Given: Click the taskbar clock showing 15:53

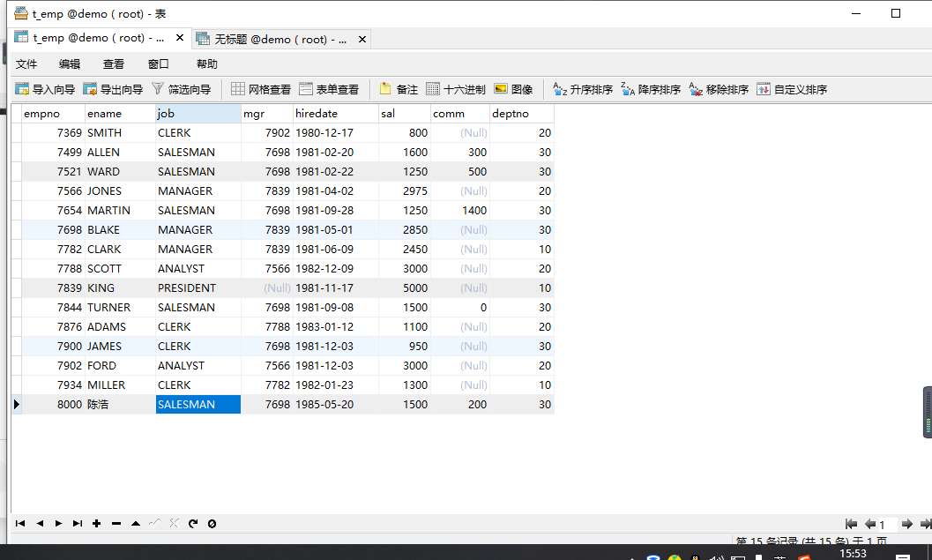Looking at the screenshot, I should click(x=853, y=554).
